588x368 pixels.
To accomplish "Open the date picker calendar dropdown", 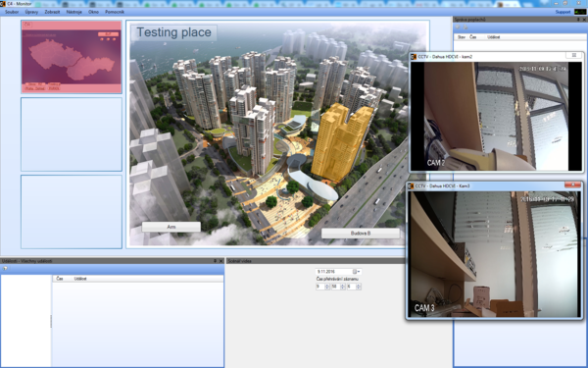I will [357, 272].
